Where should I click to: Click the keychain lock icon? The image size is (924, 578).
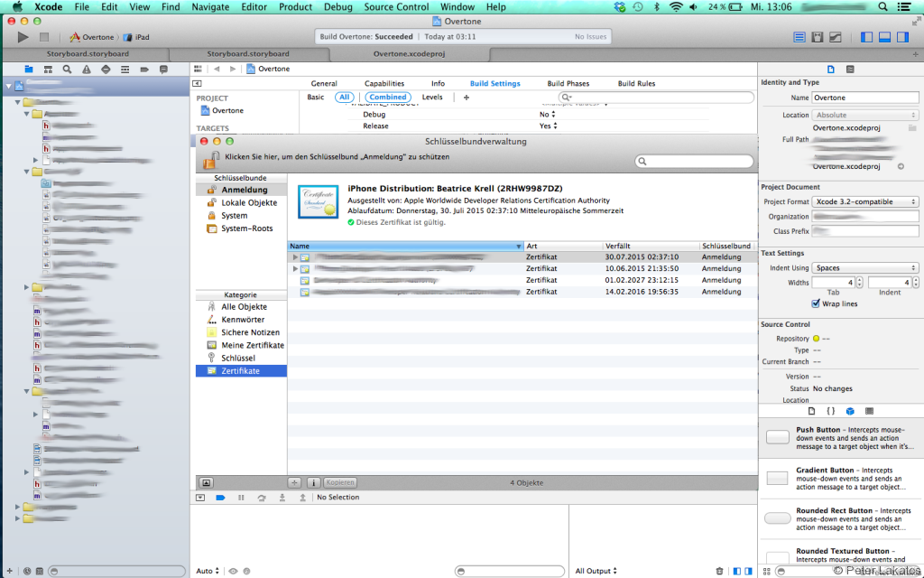[x=211, y=161]
